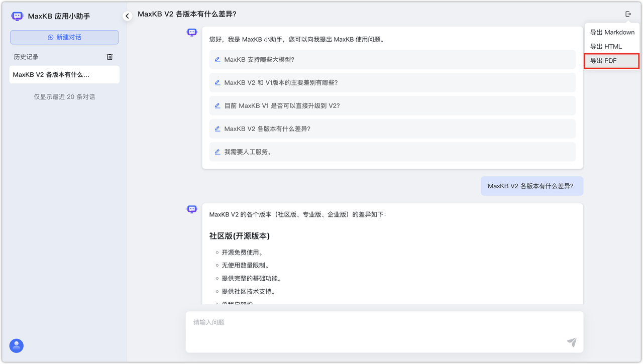Image resolution: width=643 pixels, height=364 pixels.
Task: Click the bullet text 开源免费使用。
Action: tap(242, 252)
